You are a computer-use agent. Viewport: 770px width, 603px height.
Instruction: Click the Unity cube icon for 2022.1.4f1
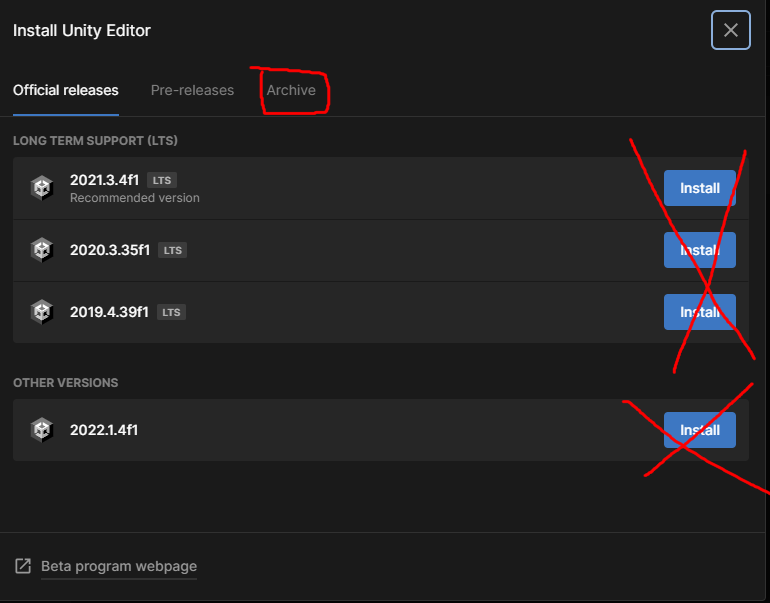pyautogui.click(x=42, y=430)
